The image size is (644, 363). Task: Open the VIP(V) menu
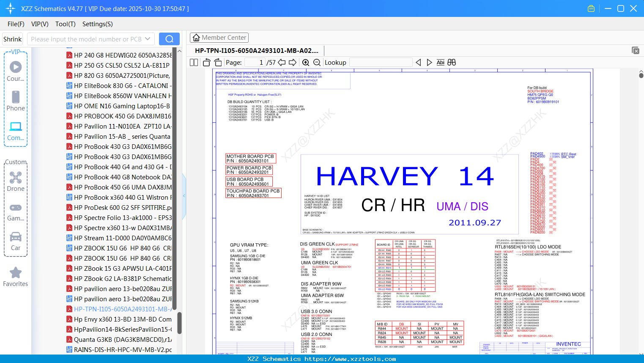[x=40, y=24]
